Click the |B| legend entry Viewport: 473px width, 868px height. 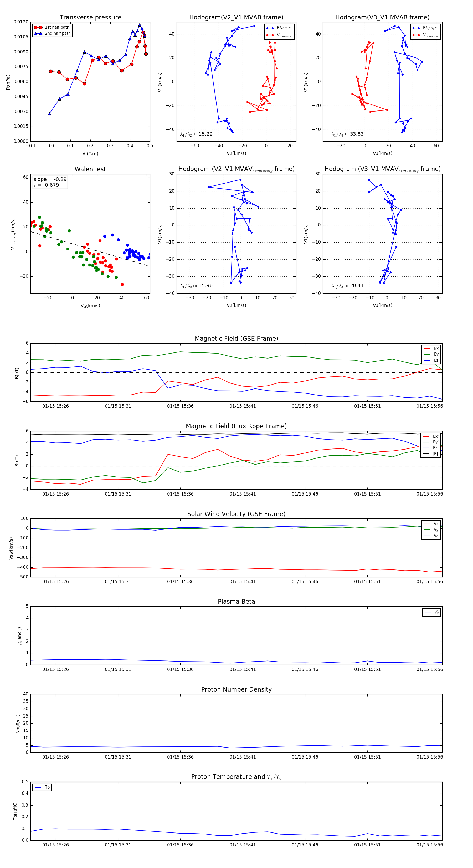point(431,454)
